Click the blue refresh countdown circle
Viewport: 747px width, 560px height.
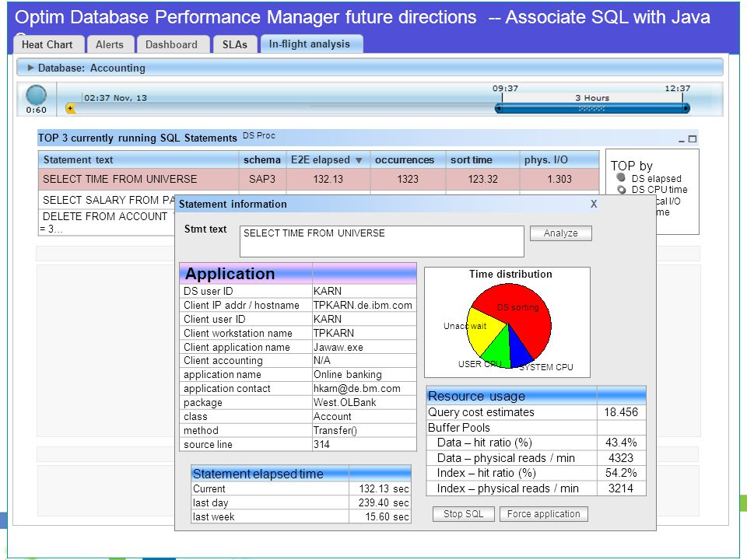(37, 95)
